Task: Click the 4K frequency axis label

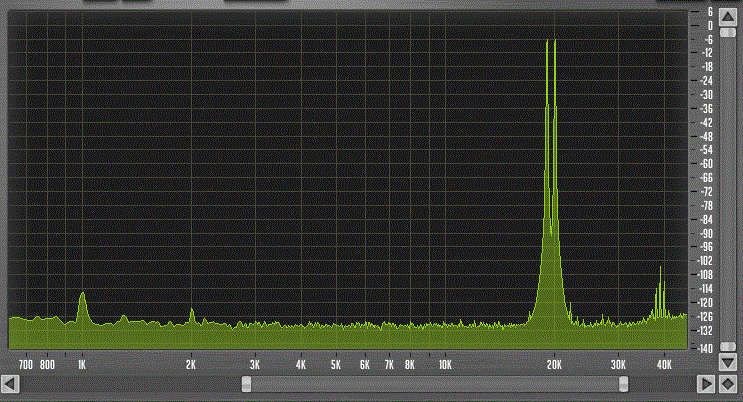Action: tap(300, 365)
